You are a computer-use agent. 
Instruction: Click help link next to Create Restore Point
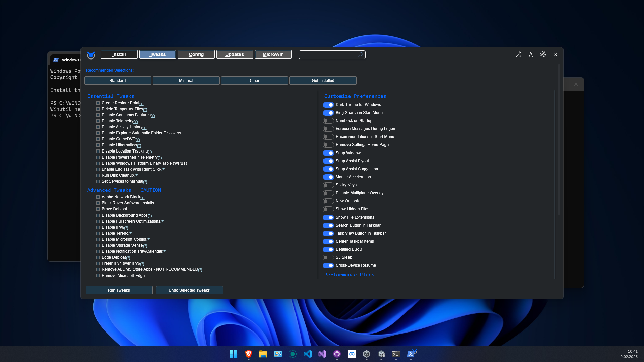click(141, 104)
